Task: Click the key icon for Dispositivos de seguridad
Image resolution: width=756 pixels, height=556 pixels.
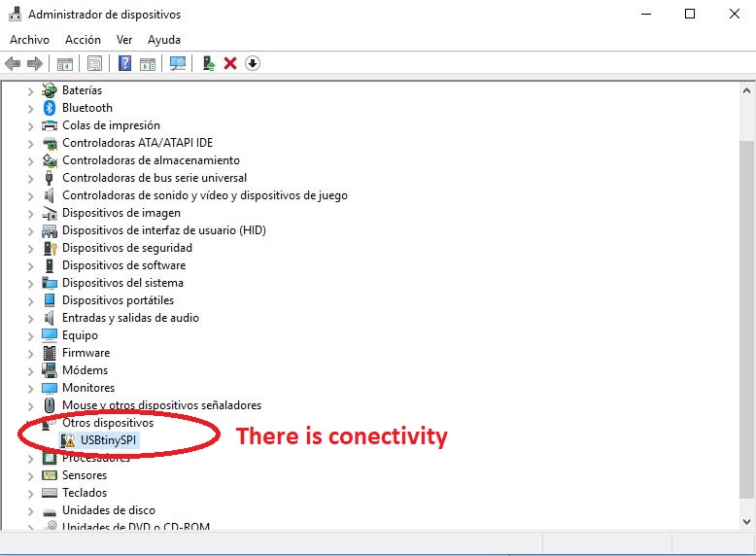Action: (51, 248)
